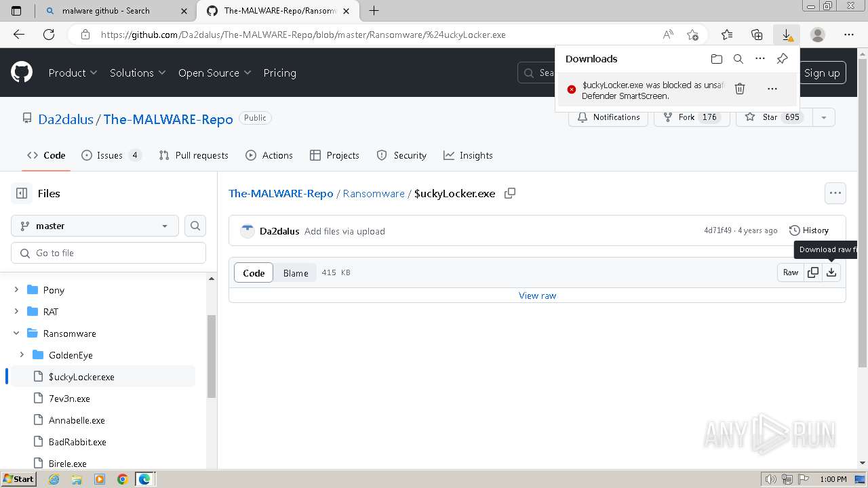This screenshot has width=868, height=488.
Task: Star the repository button
Action: click(x=774, y=117)
